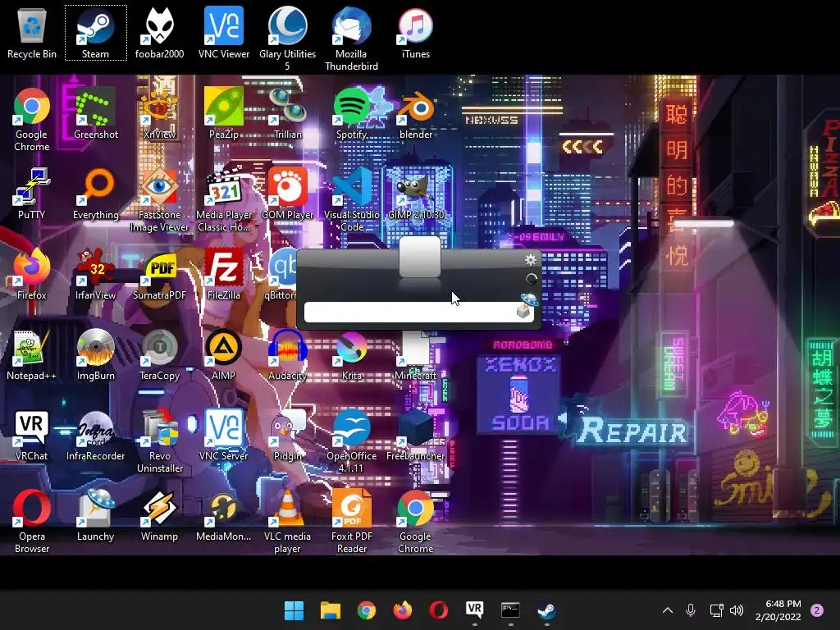Open the Foxit PDF Reader shortcut
The height and width of the screenshot is (630, 840).
(x=351, y=521)
